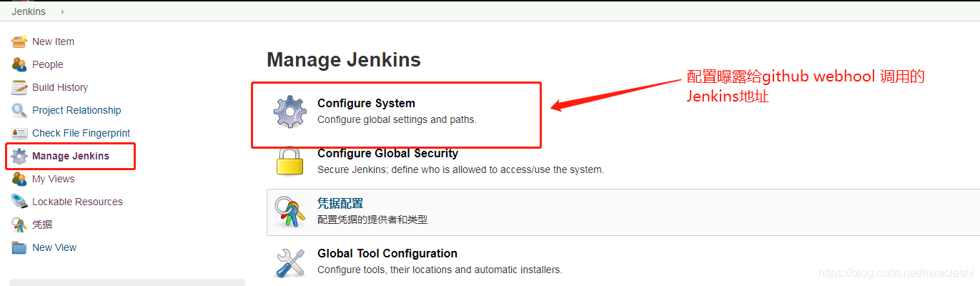
Task: Open the Configure System heading link
Action: point(366,104)
